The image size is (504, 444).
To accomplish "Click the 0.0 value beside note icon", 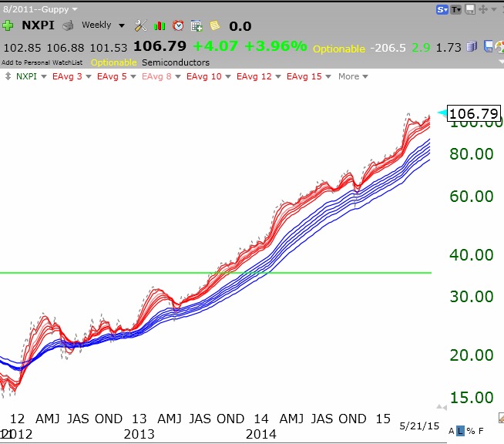I will pos(240,26).
